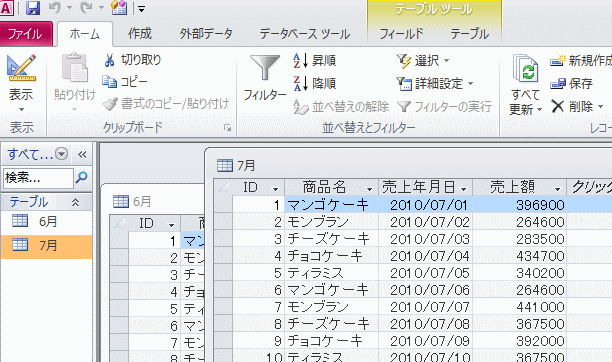The image size is (612, 362).
Task: Open ID column dropdown in 6月 window
Action: (171, 225)
